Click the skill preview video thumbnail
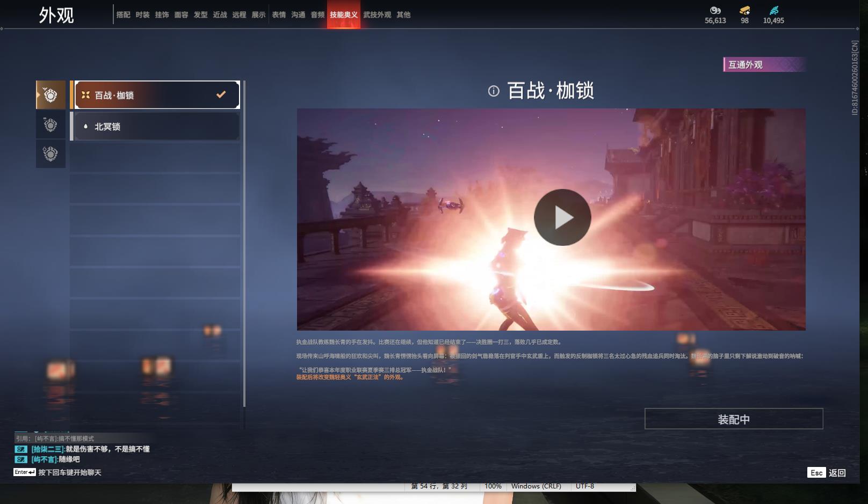 [551, 220]
